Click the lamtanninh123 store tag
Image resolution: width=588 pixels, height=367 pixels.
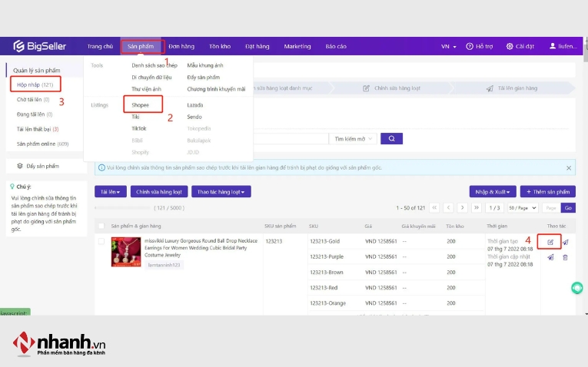(x=164, y=265)
